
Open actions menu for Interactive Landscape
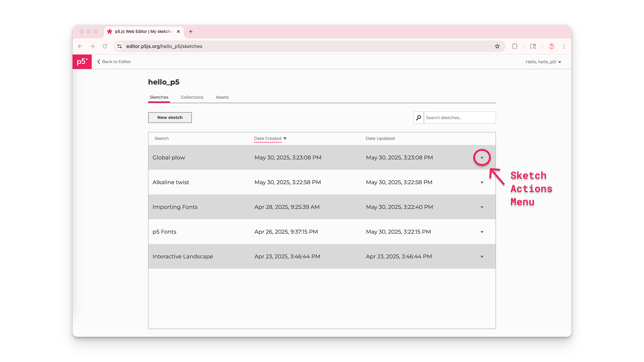tap(482, 257)
